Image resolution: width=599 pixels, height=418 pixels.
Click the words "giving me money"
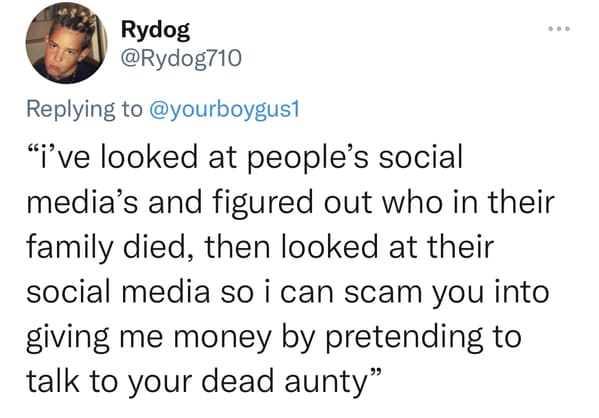click(x=149, y=338)
